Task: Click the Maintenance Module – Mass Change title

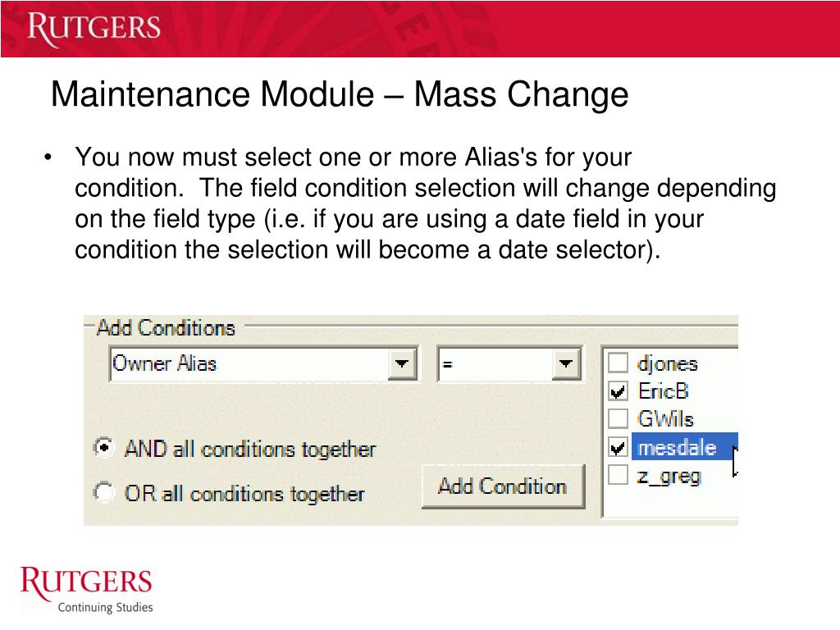Action: 340,94
